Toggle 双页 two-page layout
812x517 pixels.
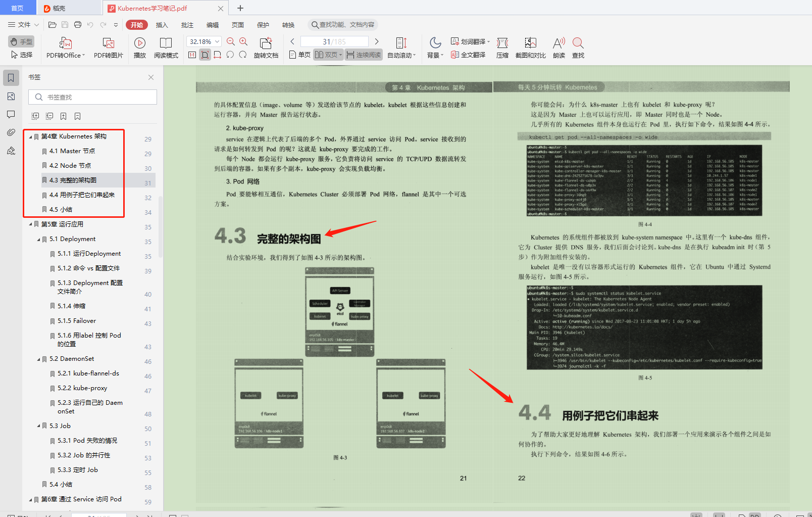pos(328,55)
